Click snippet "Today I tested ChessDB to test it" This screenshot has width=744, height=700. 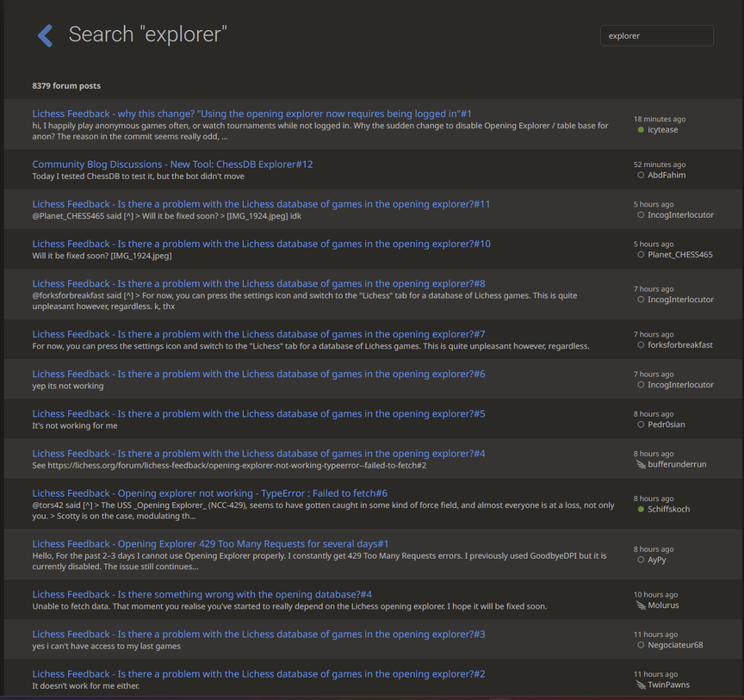(138, 176)
